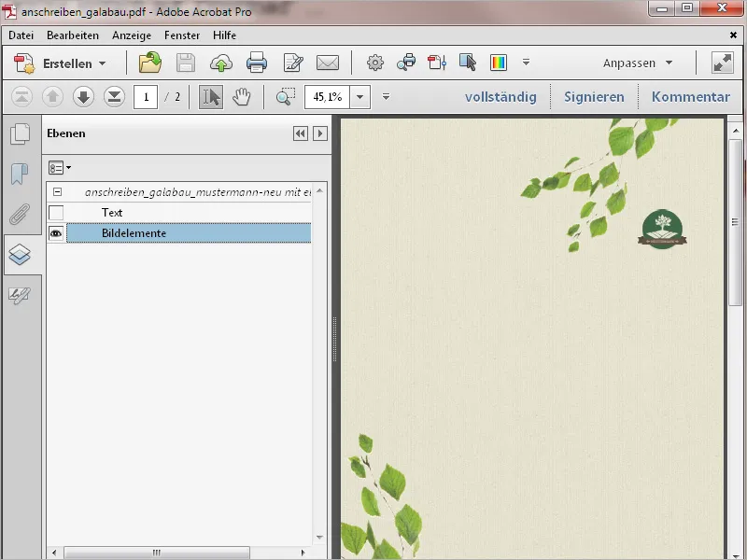Screen dimensions: 747x560
Task: Send file via envelope email icon
Action: (328, 63)
